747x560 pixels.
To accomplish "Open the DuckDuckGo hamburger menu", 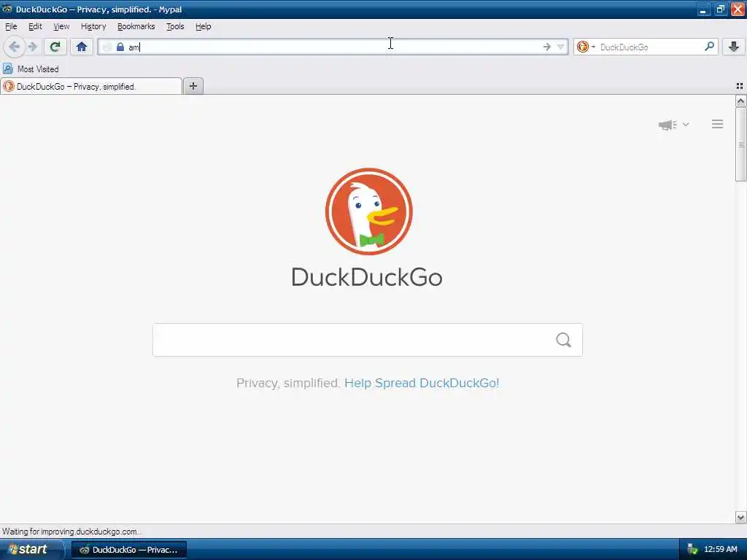I will pos(718,124).
